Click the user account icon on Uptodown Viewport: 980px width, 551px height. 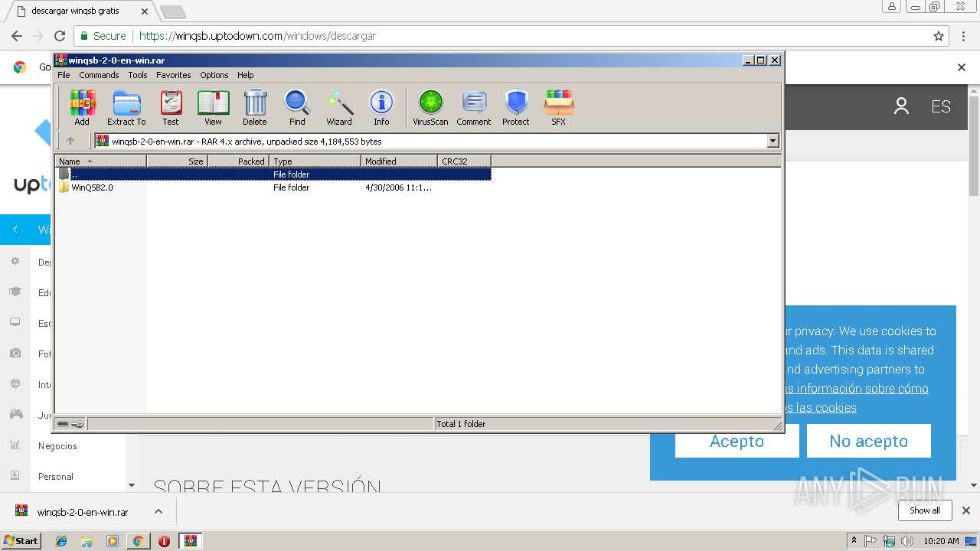[901, 106]
